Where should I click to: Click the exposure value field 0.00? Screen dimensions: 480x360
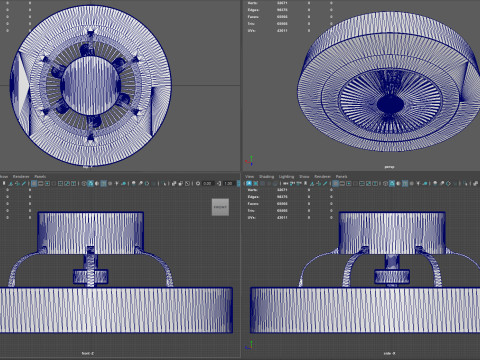[x=208, y=184]
